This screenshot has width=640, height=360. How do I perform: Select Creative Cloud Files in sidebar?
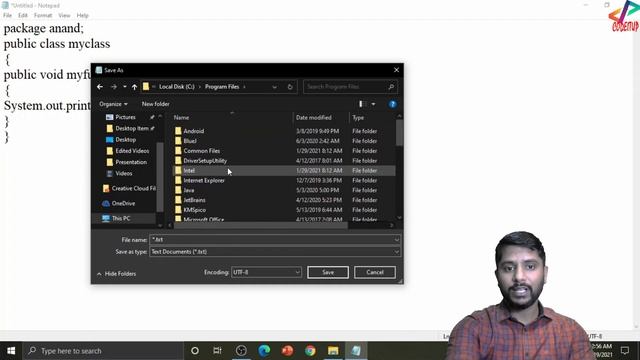133,188
